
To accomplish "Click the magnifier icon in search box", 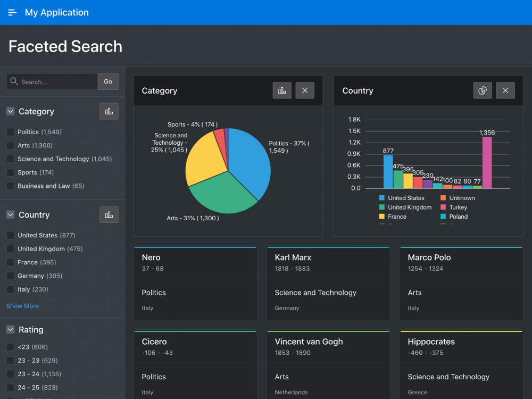I will point(14,82).
